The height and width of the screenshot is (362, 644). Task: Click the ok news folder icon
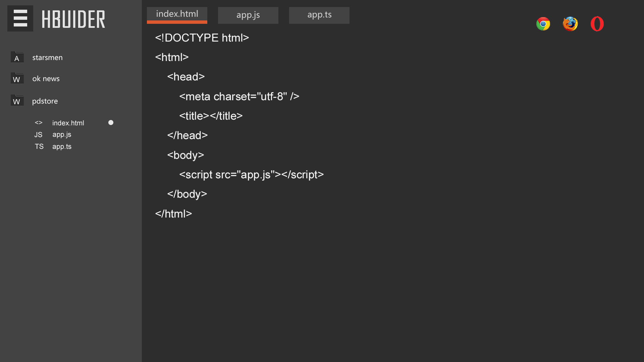pyautogui.click(x=17, y=78)
